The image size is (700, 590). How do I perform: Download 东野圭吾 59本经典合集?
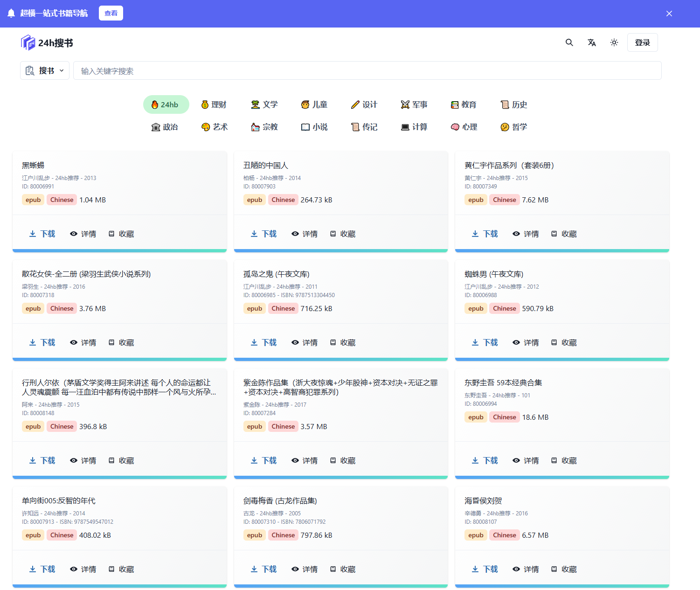point(485,460)
